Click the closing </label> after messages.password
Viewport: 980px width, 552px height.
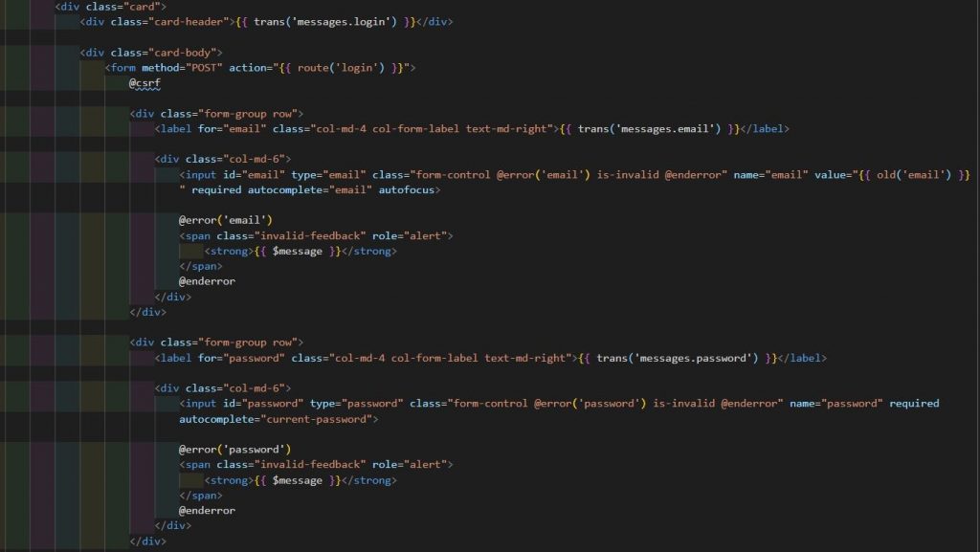point(802,358)
